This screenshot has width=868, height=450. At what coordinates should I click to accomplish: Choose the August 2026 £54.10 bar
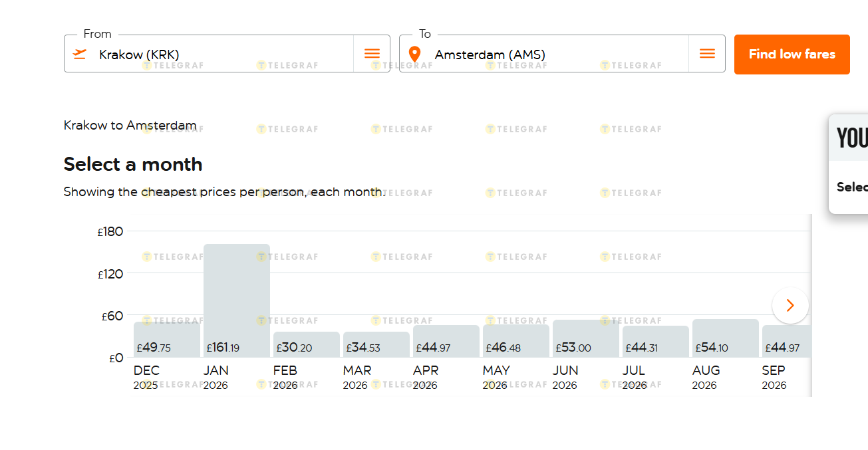tap(725, 338)
